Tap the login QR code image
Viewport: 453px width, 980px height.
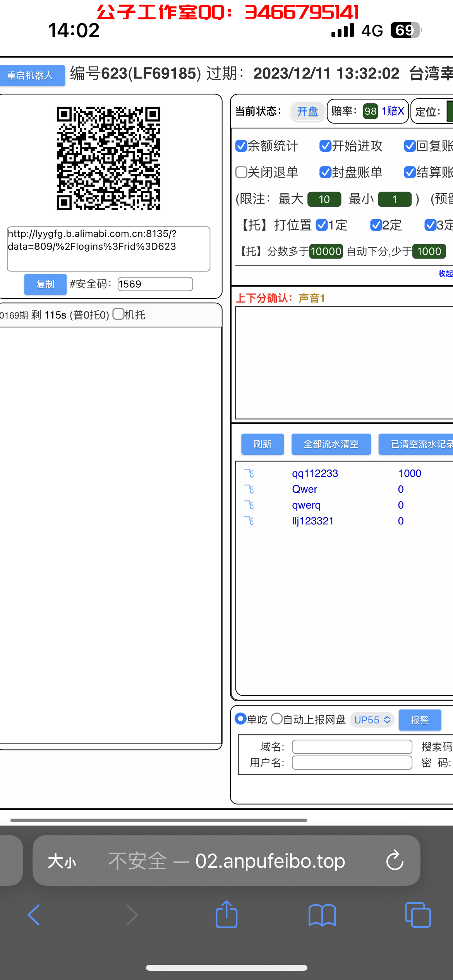pyautogui.click(x=108, y=158)
